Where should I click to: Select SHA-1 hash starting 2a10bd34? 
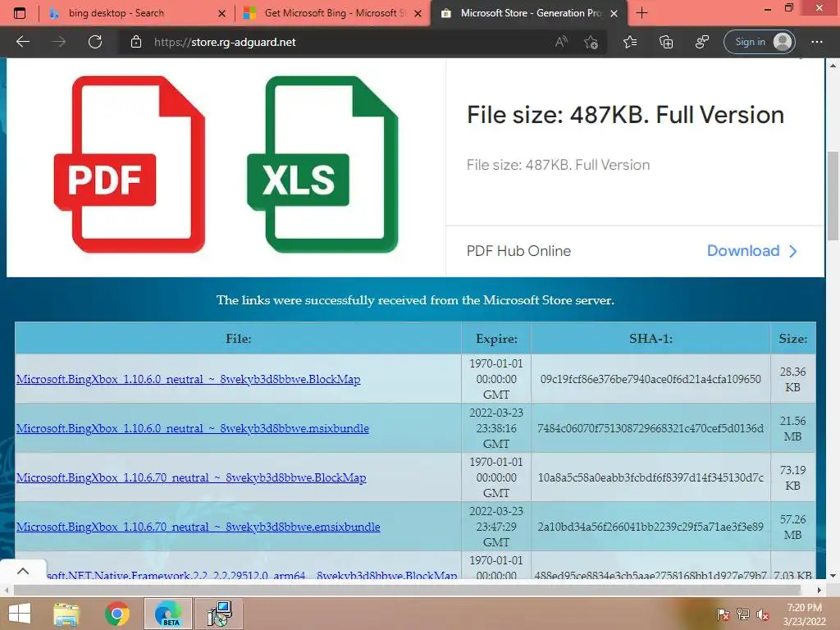651,527
